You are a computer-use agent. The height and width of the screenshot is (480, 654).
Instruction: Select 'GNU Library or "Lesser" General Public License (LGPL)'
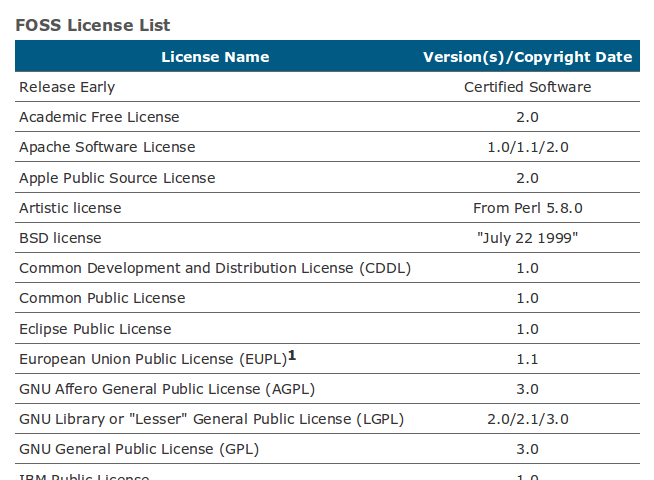(x=211, y=419)
